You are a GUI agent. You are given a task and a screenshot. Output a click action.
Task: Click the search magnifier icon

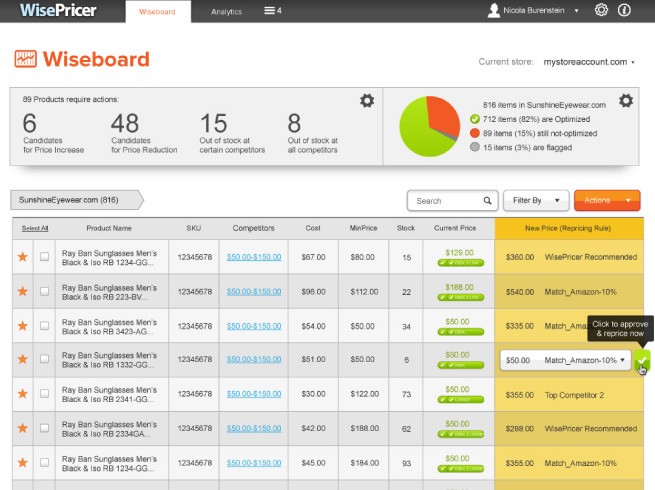click(487, 201)
